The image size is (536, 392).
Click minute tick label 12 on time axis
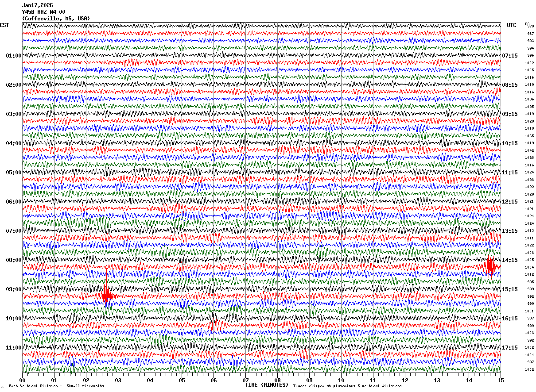click(405, 380)
